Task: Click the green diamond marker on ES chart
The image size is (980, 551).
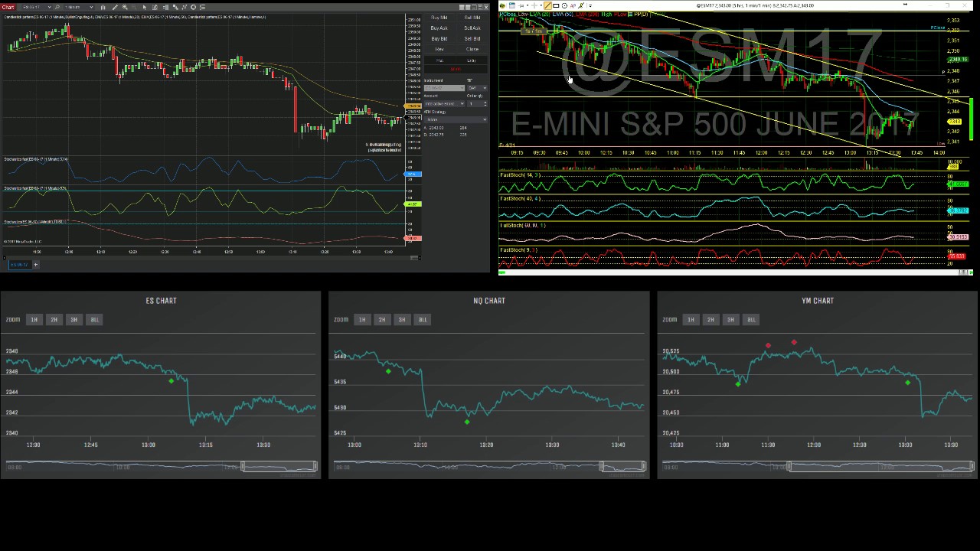Action: (x=171, y=380)
